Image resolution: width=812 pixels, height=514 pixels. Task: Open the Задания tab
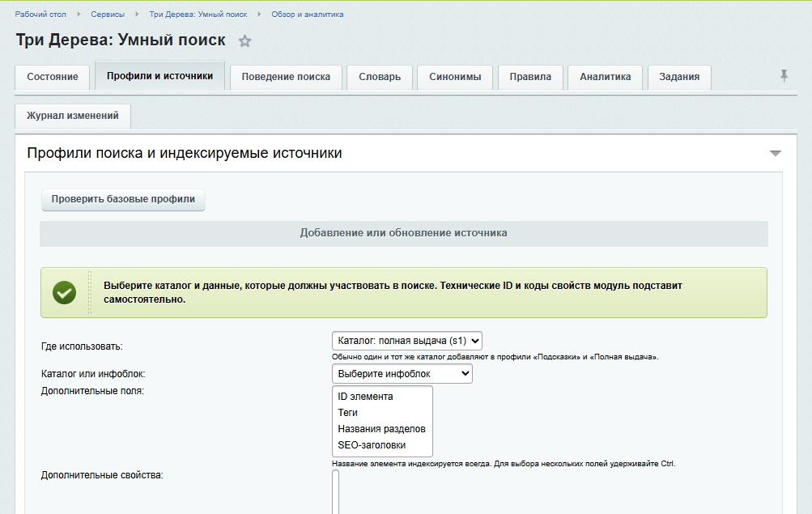[679, 77]
